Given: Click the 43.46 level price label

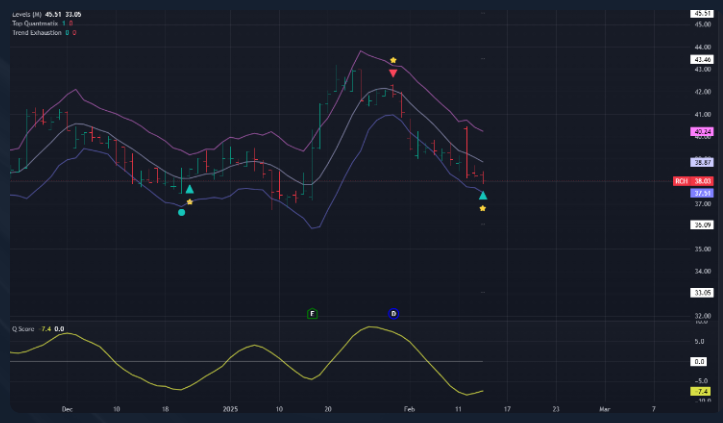Looking at the screenshot, I should 701,60.
